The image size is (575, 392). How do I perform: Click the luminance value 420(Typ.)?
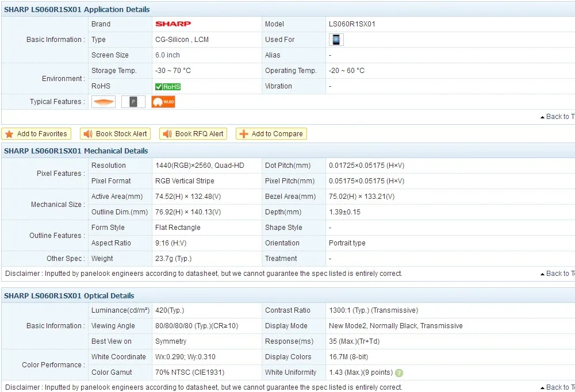coord(170,310)
